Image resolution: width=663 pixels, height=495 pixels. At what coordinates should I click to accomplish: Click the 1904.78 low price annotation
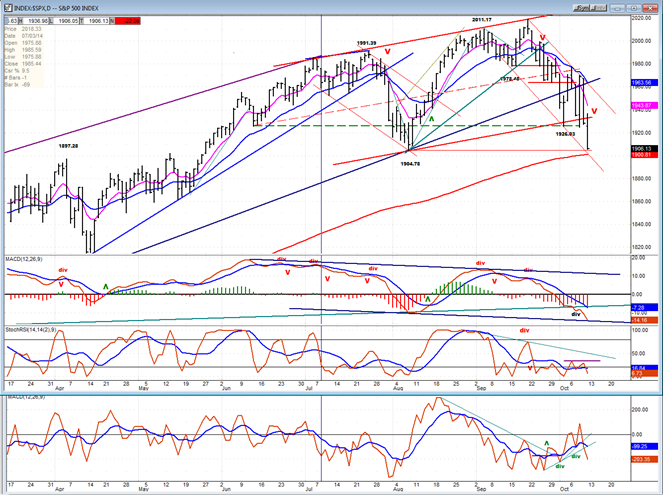pos(410,164)
